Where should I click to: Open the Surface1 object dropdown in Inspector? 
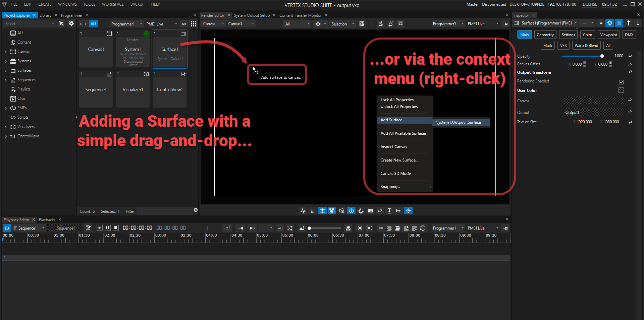pos(576,23)
